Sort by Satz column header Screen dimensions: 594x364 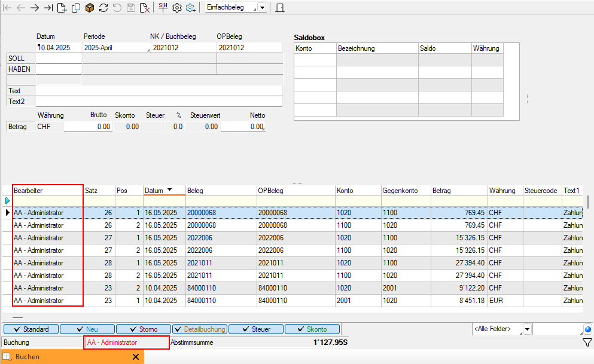pos(99,191)
